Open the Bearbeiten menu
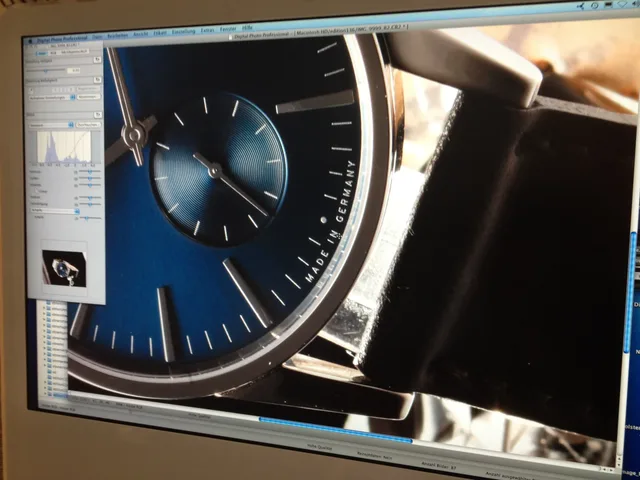 (118, 36)
